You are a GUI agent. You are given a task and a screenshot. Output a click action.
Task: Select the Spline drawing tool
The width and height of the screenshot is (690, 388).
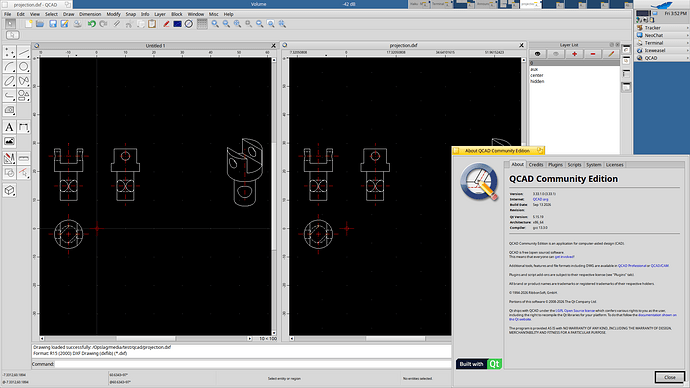point(24,81)
